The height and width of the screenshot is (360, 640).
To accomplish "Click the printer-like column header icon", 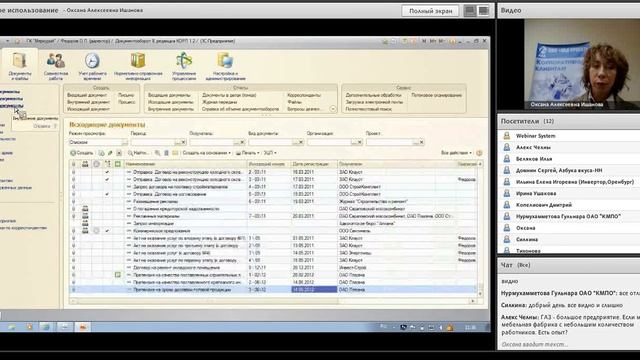I will pyautogui.click(x=85, y=164).
